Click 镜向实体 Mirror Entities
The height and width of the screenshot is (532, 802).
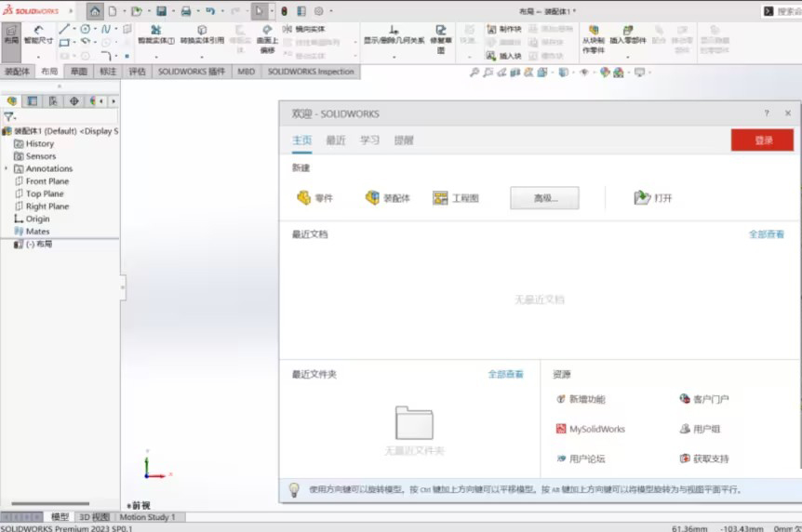(x=304, y=29)
